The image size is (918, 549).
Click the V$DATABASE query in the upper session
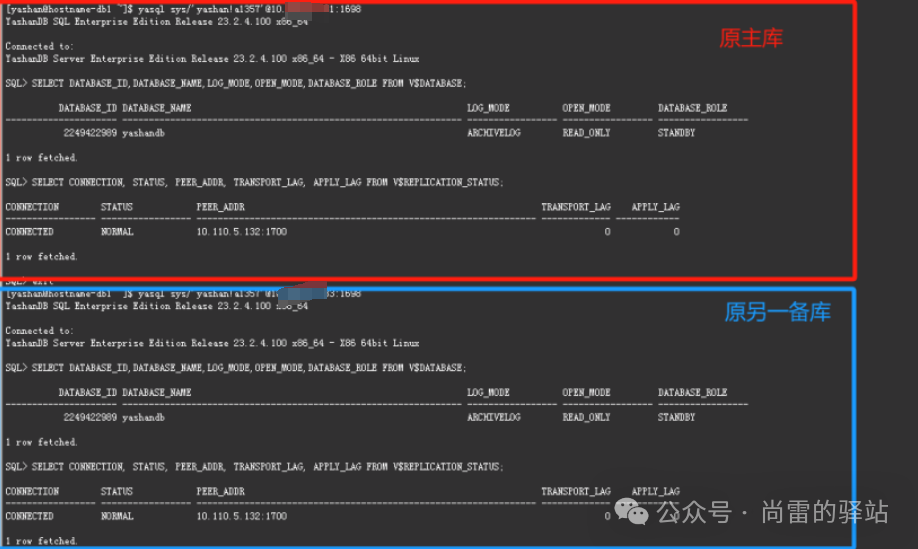click(x=249, y=83)
